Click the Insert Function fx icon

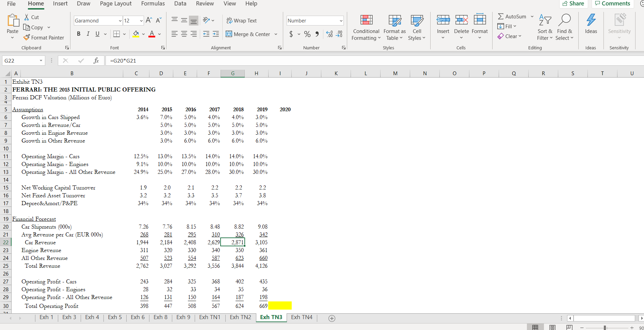click(x=96, y=61)
